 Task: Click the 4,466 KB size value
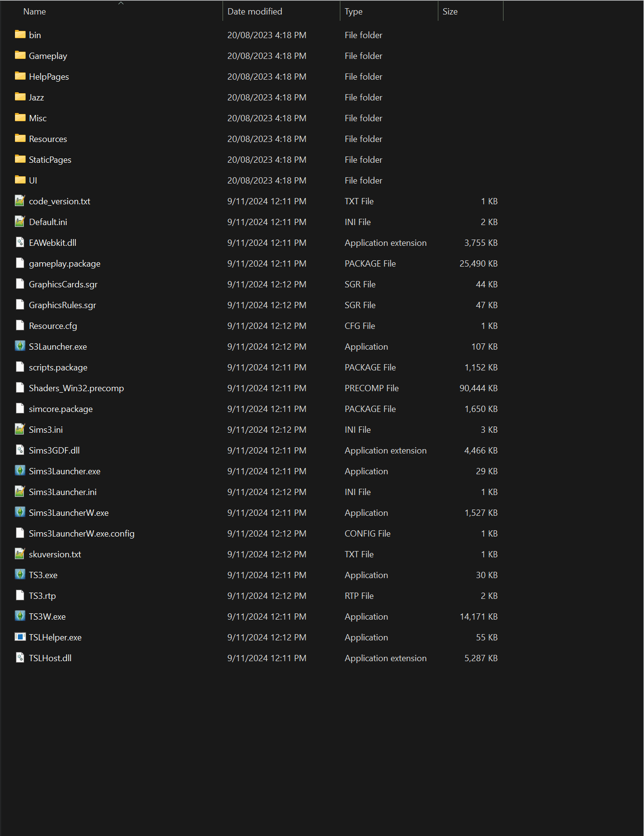pyautogui.click(x=481, y=451)
